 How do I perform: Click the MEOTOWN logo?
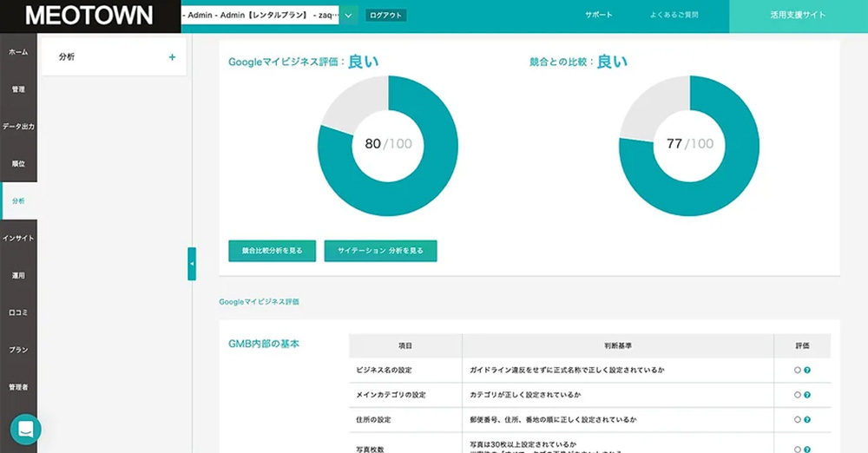(x=89, y=16)
